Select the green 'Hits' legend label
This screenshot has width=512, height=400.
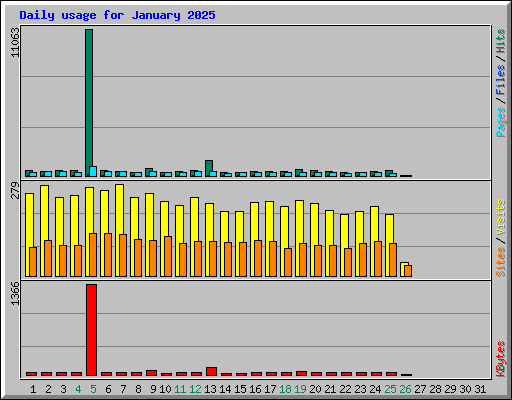coord(501,41)
